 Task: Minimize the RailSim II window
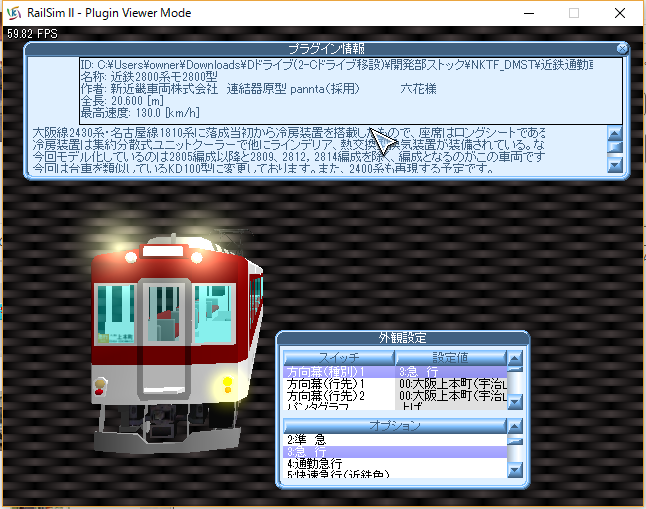(x=529, y=13)
